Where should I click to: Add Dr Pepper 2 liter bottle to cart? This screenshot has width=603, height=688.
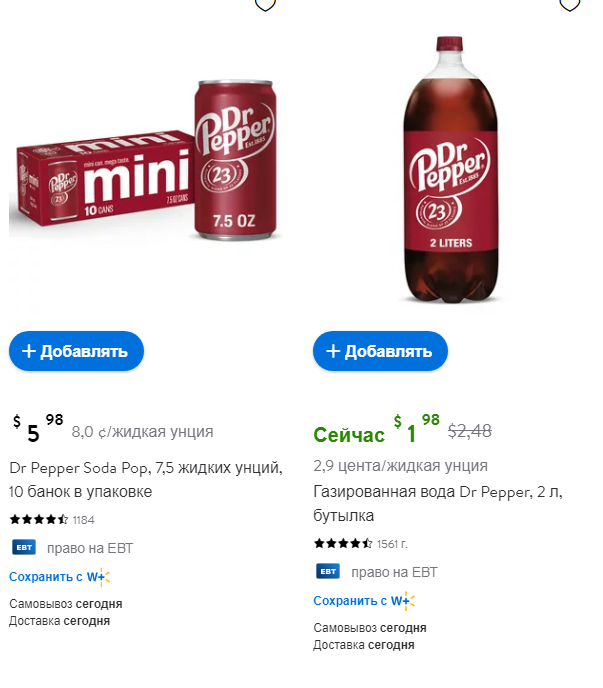[x=380, y=351]
